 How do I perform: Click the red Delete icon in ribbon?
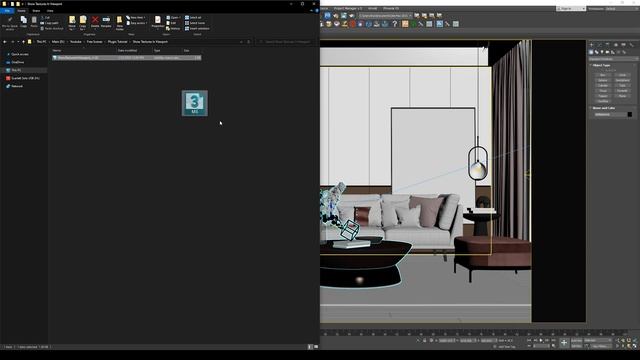click(x=95, y=20)
